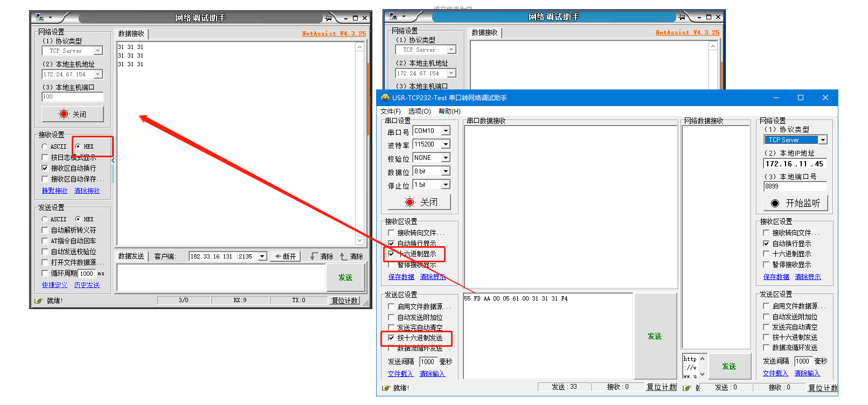Open the TCP Server dropdown in rear NetAssist

tap(452, 50)
